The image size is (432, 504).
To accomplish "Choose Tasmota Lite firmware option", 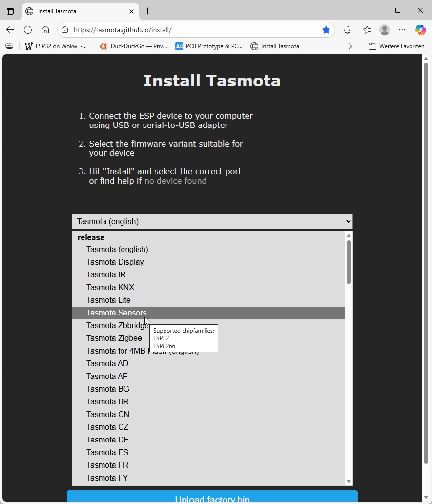I will (x=108, y=300).
